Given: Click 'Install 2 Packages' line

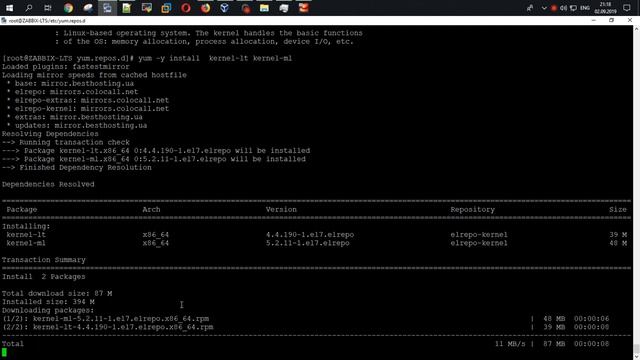Looking at the screenshot, I should [x=44, y=276].
